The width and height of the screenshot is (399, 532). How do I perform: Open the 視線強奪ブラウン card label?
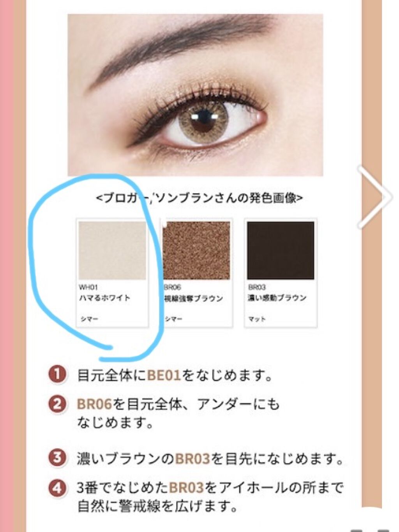[194, 298]
